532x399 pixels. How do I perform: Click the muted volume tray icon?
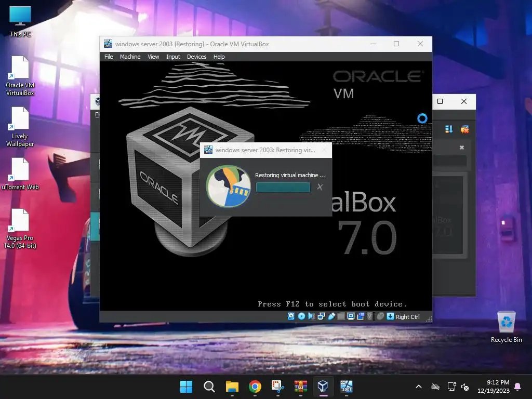[465, 387]
